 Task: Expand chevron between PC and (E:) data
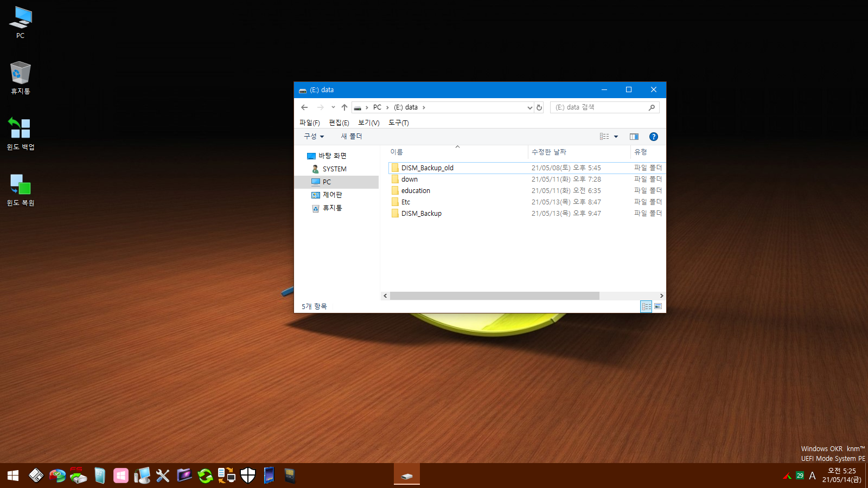coord(387,107)
